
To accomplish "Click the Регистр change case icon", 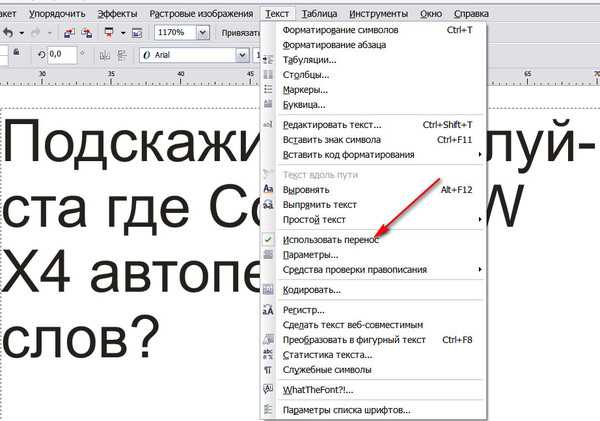I will (268, 310).
